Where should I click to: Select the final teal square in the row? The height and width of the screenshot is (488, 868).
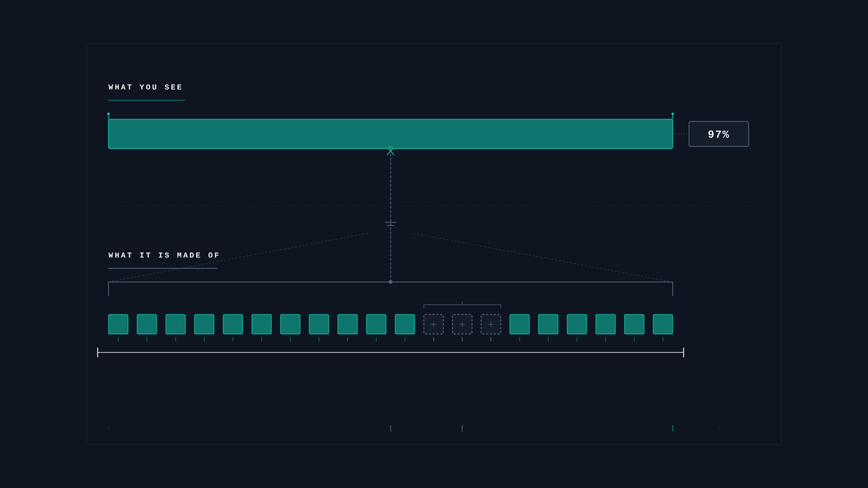coord(663,324)
